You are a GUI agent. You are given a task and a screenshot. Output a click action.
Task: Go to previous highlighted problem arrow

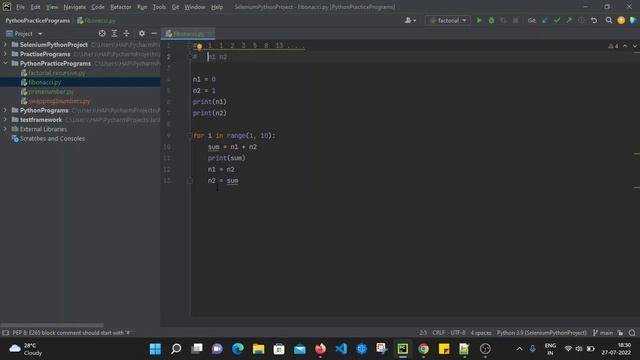click(x=625, y=46)
